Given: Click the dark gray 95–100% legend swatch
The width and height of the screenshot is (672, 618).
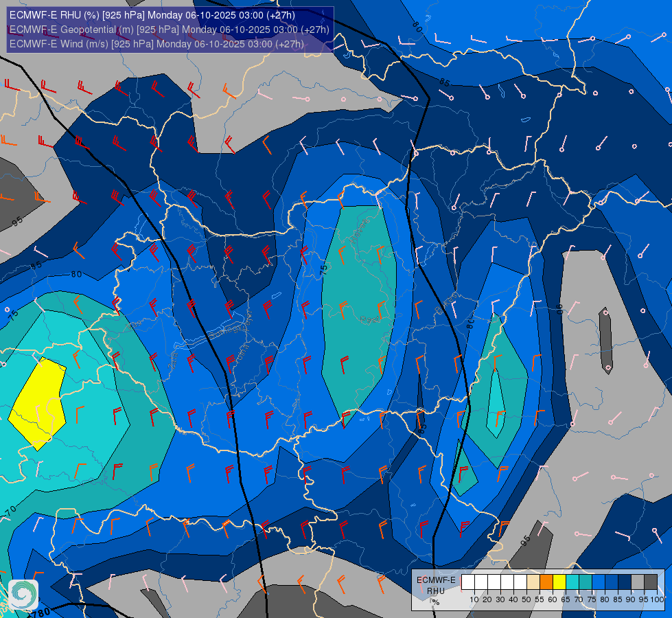Looking at the screenshot, I should (x=651, y=582).
